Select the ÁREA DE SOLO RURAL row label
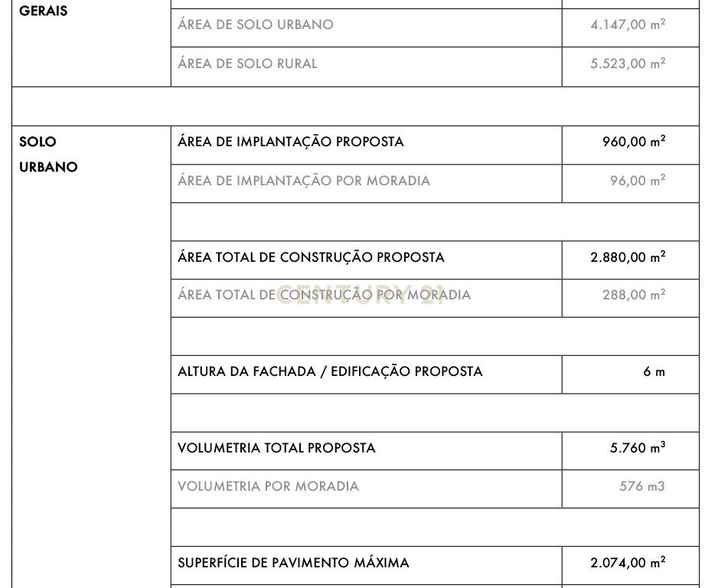 click(x=247, y=64)
